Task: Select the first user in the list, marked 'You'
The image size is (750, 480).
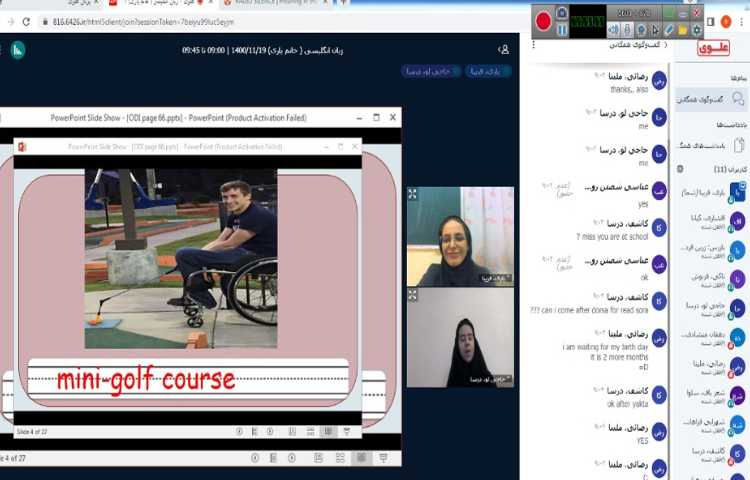Action: (713, 193)
